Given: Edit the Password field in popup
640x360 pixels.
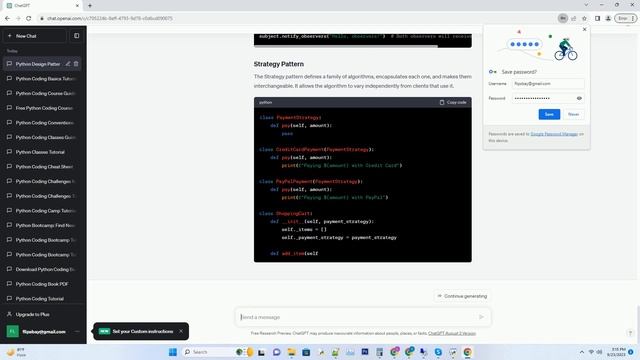Looking at the screenshot, I should tap(543, 98).
